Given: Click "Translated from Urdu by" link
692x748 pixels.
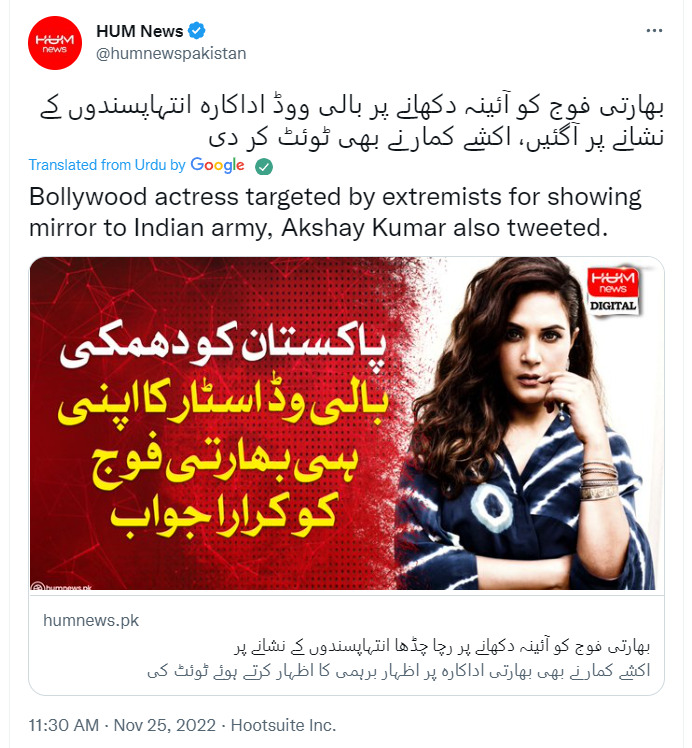Looking at the screenshot, I should click(x=107, y=165).
